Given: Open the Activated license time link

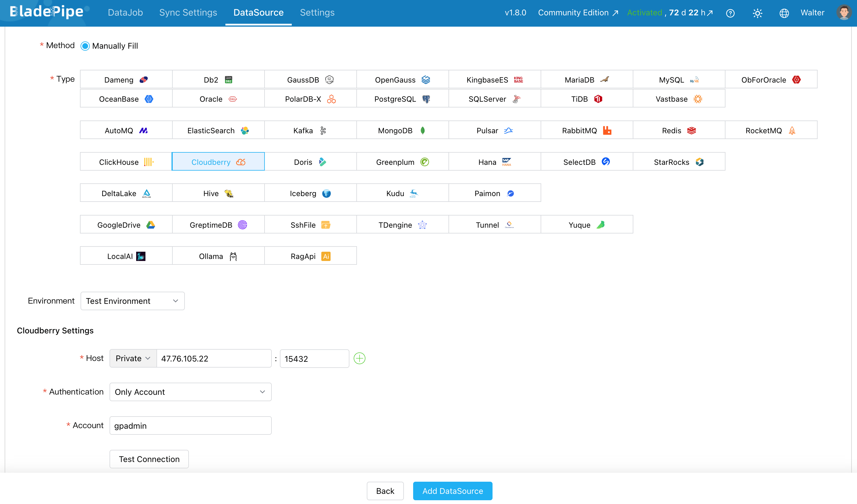Looking at the screenshot, I should pyautogui.click(x=670, y=12).
